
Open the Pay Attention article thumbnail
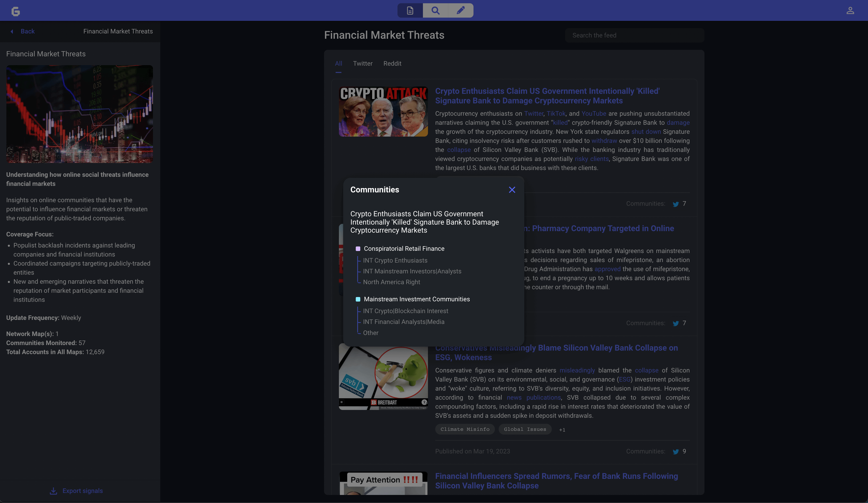point(383,483)
